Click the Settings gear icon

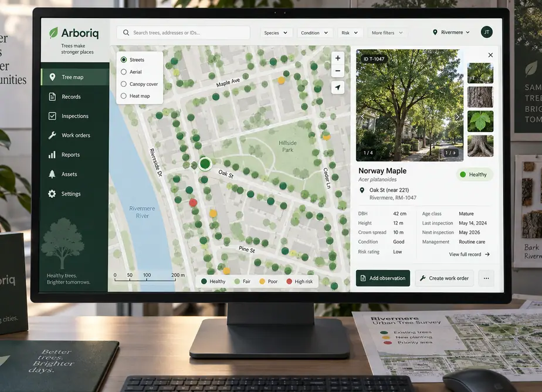click(x=52, y=194)
